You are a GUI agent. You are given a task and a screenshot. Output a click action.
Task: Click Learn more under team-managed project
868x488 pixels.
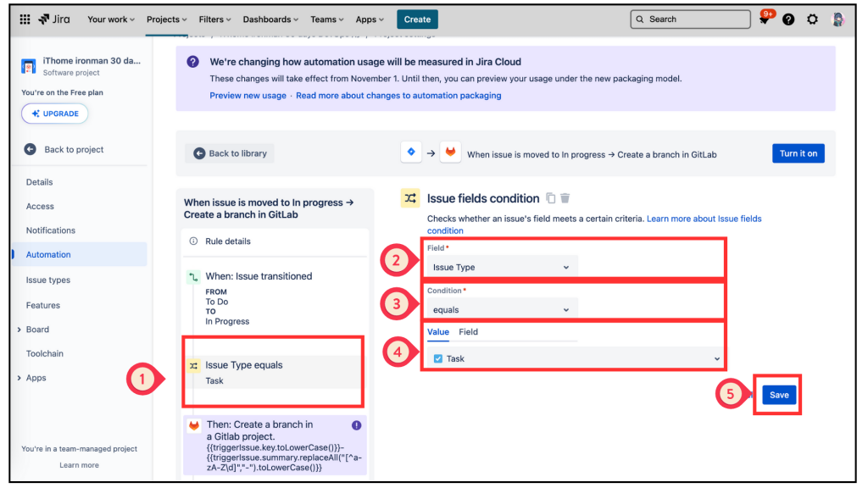[x=79, y=465]
